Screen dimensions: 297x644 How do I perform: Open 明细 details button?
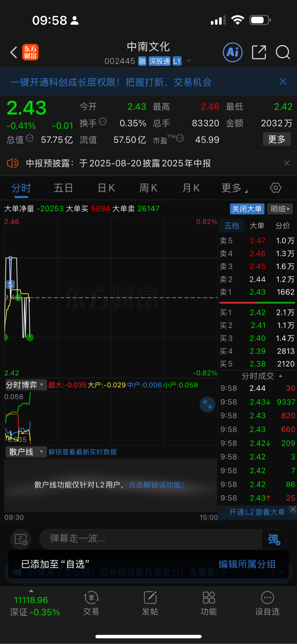click(x=280, y=209)
